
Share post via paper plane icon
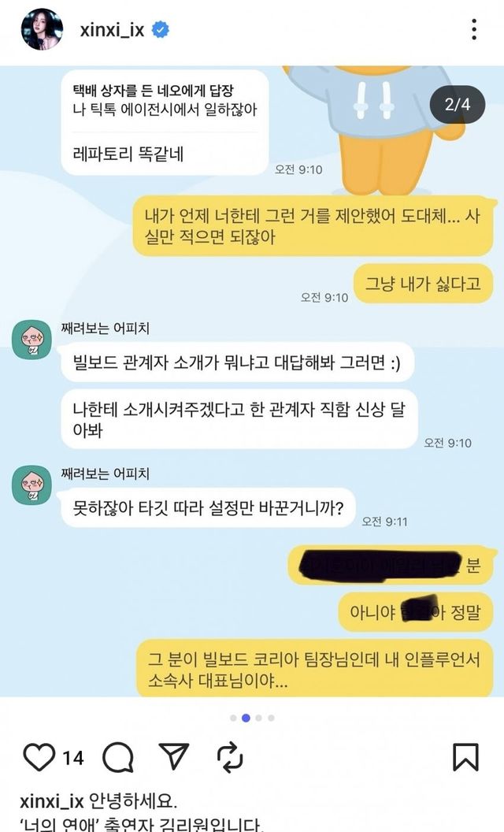[x=174, y=756]
